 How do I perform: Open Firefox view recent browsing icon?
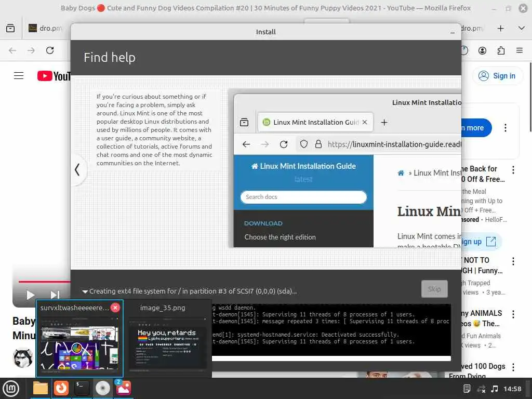[10, 29]
